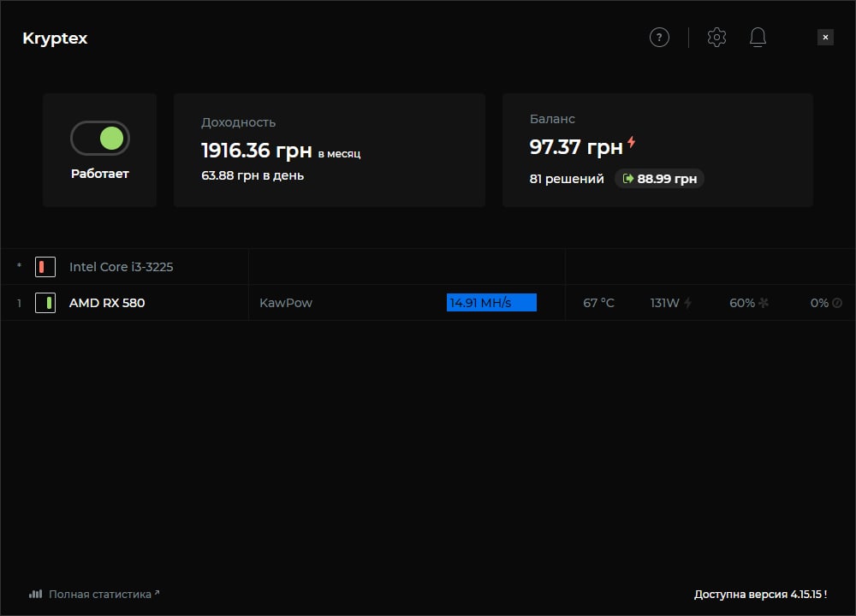Click the Доходность heading
This screenshot has width=856, height=616.
click(238, 122)
